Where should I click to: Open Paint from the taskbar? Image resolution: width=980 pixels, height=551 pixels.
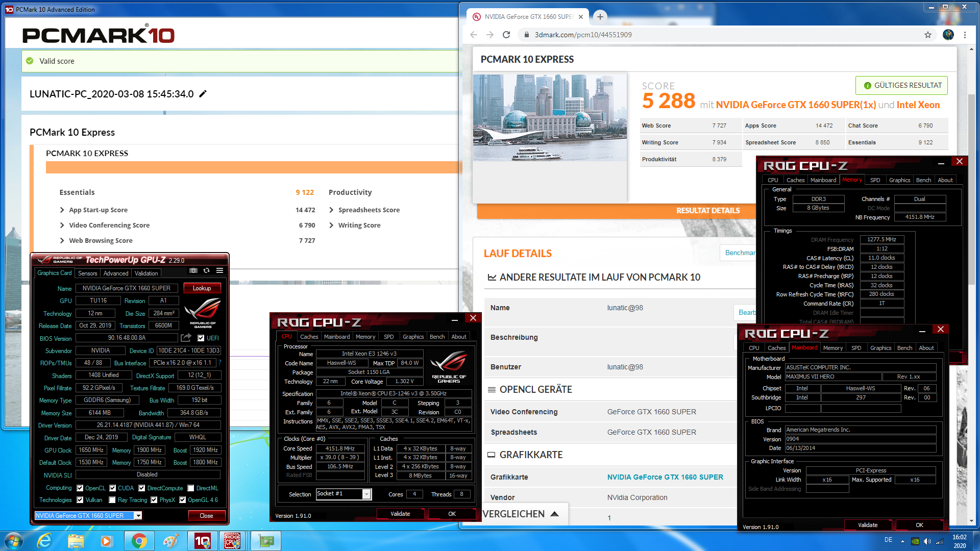tap(170, 541)
